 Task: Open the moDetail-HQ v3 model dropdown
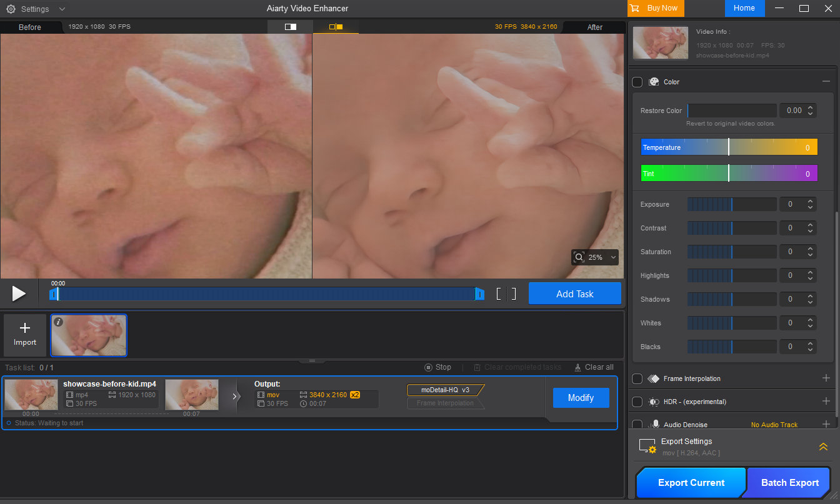[445, 390]
